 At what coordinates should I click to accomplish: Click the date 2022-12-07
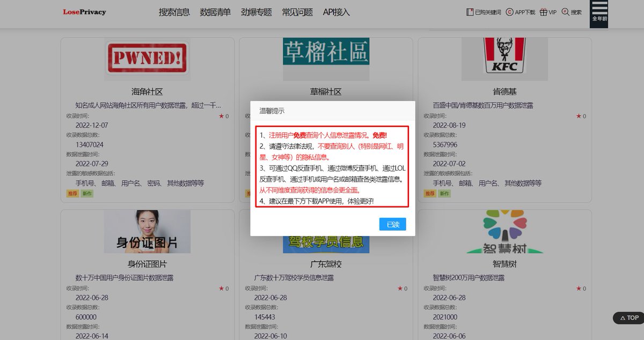tap(92, 125)
